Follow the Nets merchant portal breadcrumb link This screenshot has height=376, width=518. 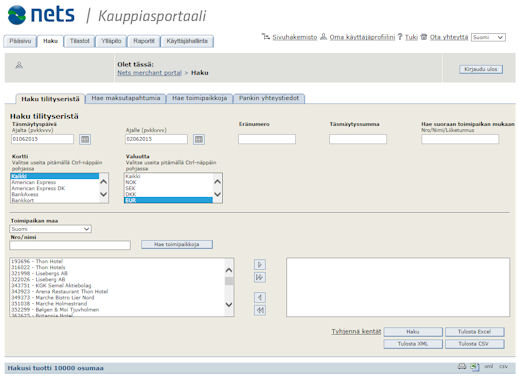149,73
